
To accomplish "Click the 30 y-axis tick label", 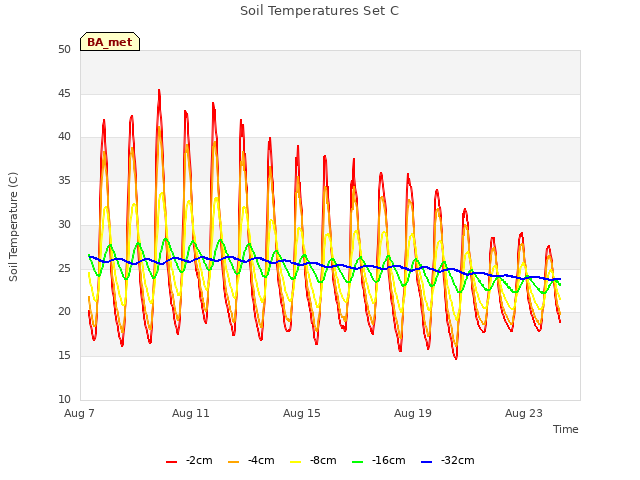I will pos(64,224).
